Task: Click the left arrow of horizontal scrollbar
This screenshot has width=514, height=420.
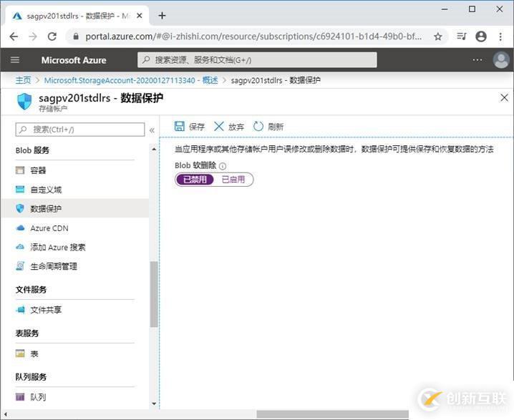Action: (5, 414)
